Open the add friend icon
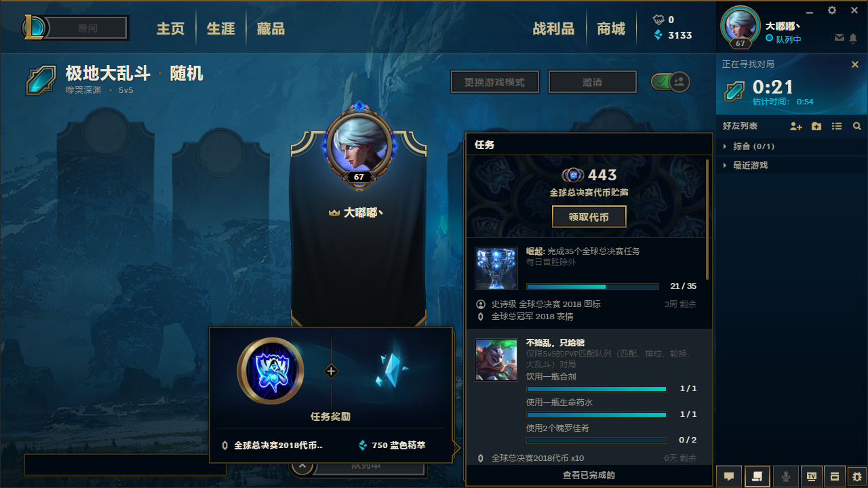 click(796, 126)
